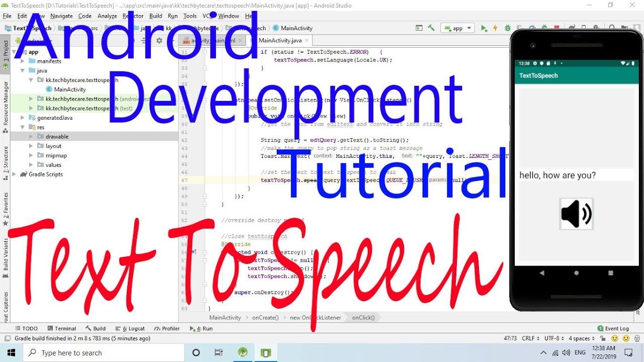Click the onClick() breadcrumb
This screenshot has width=644, height=362.
point(363,318)
